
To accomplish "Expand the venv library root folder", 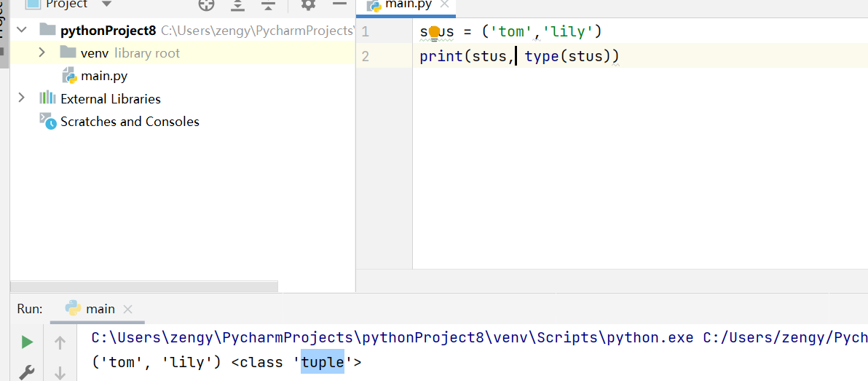I will pos(42,53).
